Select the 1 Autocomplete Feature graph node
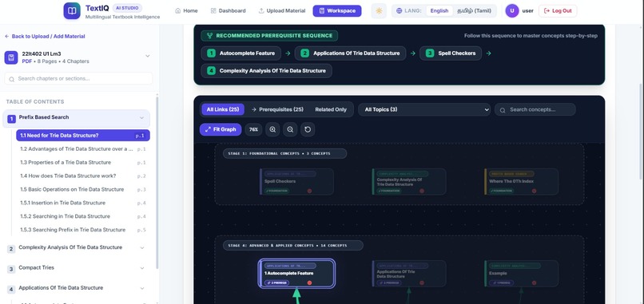 point(297,273)
